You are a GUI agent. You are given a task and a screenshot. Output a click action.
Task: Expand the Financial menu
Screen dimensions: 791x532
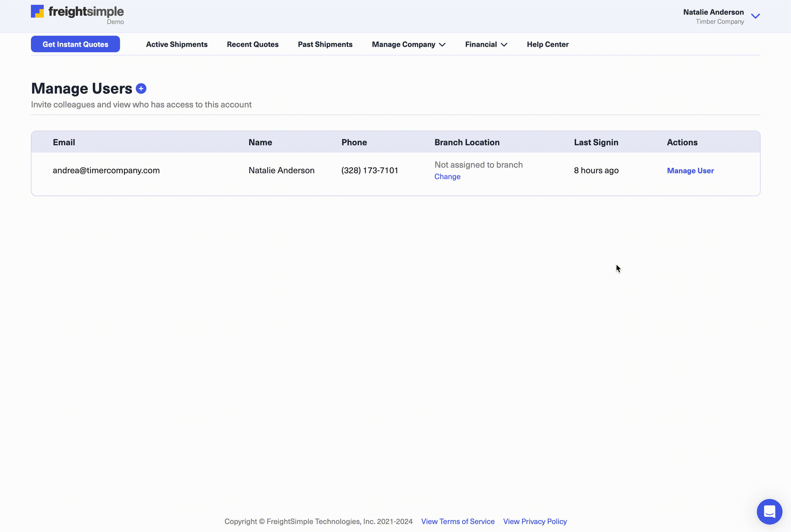point(486,44)
